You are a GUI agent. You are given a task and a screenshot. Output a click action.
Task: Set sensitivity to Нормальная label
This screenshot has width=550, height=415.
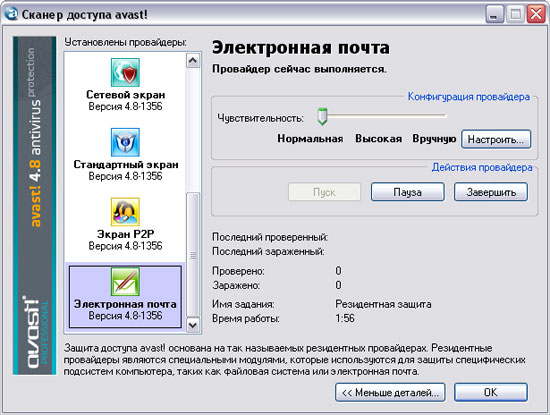click(310, 139)
